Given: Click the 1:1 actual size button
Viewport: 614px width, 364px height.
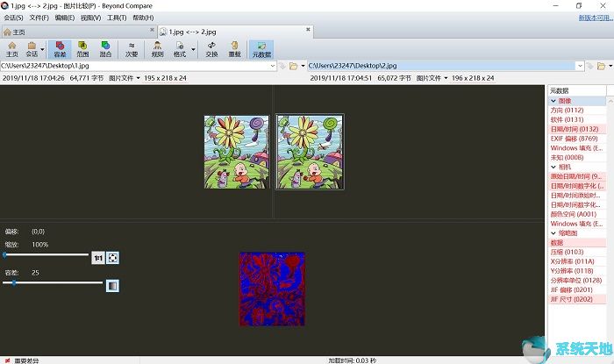Looking at the screenshot, I should coord(98,258).
